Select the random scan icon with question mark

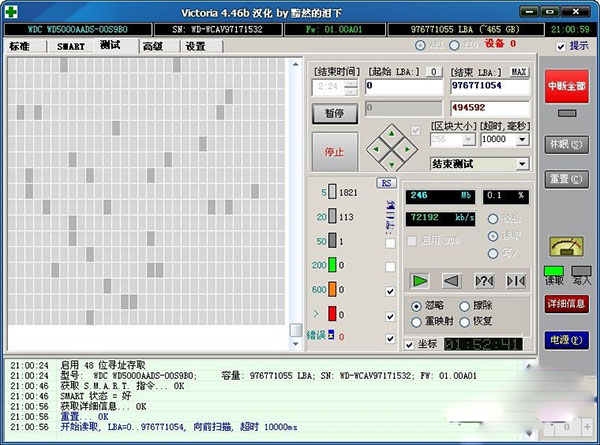pyautogui.click(x=483, y=281)
